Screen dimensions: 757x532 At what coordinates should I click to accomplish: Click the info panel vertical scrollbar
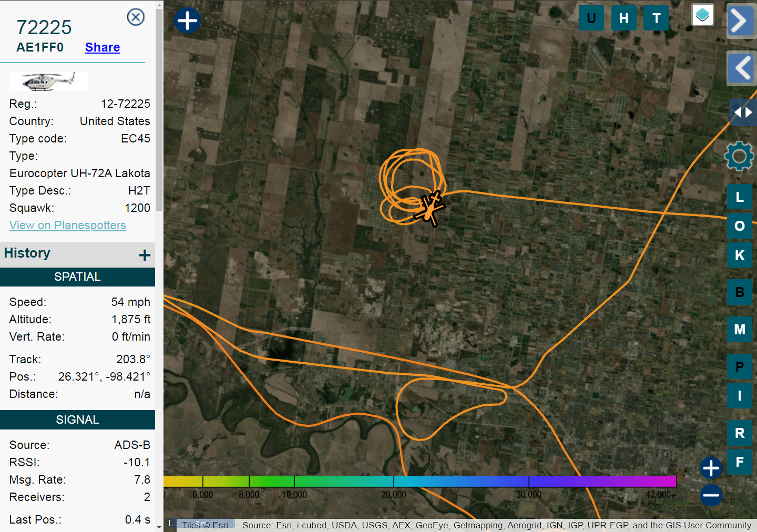159,110
